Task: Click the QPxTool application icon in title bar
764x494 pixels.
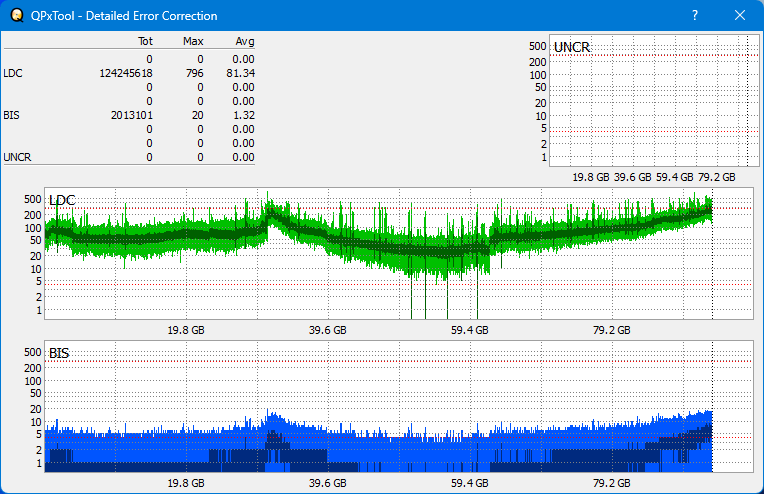Action: [x=17, y=15]
